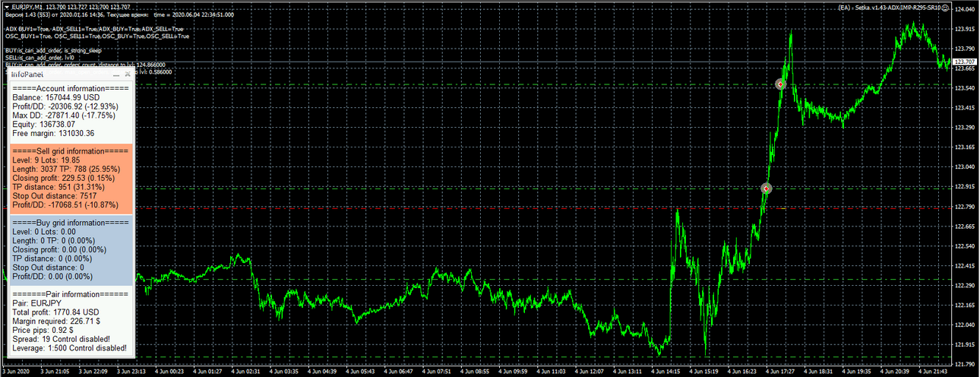This screenshot has width=980, height=377.
Task: Click the Profit/DD: -17068.51 line in Sell grid
Action: click(65, 204)
